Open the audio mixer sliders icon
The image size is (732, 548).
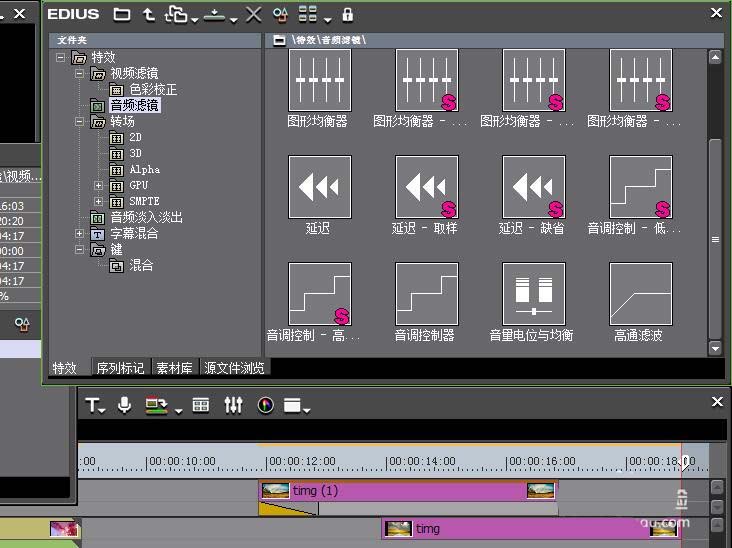coord(233,405)
